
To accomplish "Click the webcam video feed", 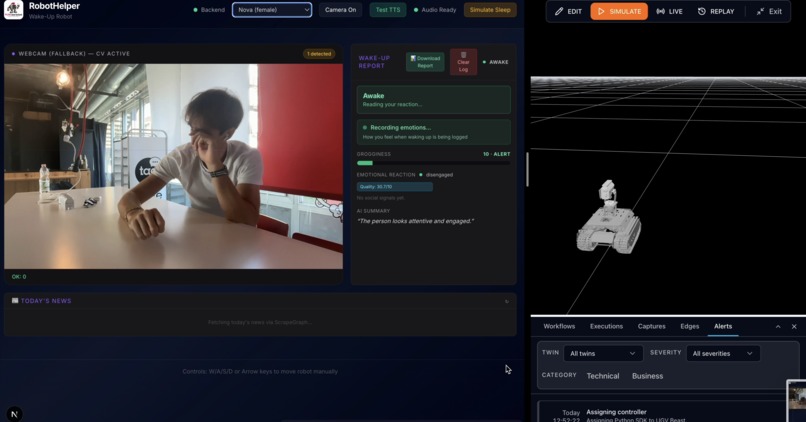I will pos(173,166).
